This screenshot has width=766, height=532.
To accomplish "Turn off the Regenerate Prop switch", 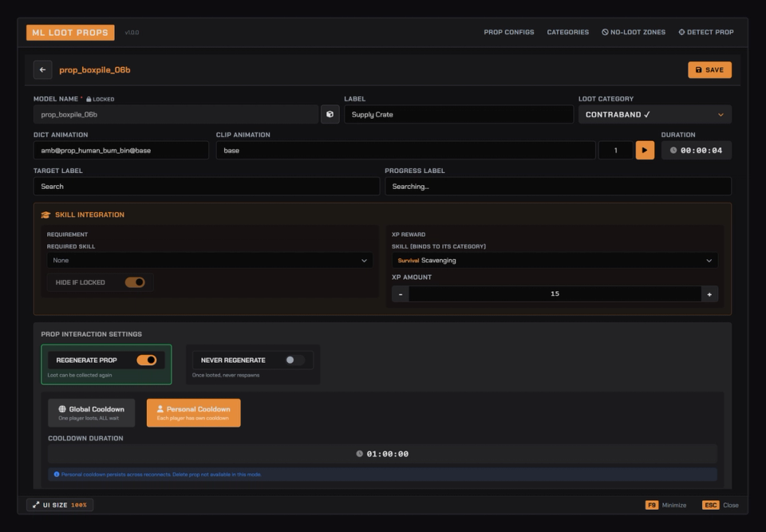I will [147, 360].
